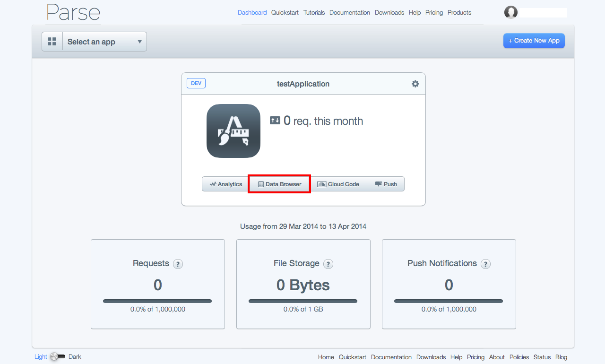Select Light theme label
Image resolution: width=605 pixels, height=364 pixels.
coord(41,357)
